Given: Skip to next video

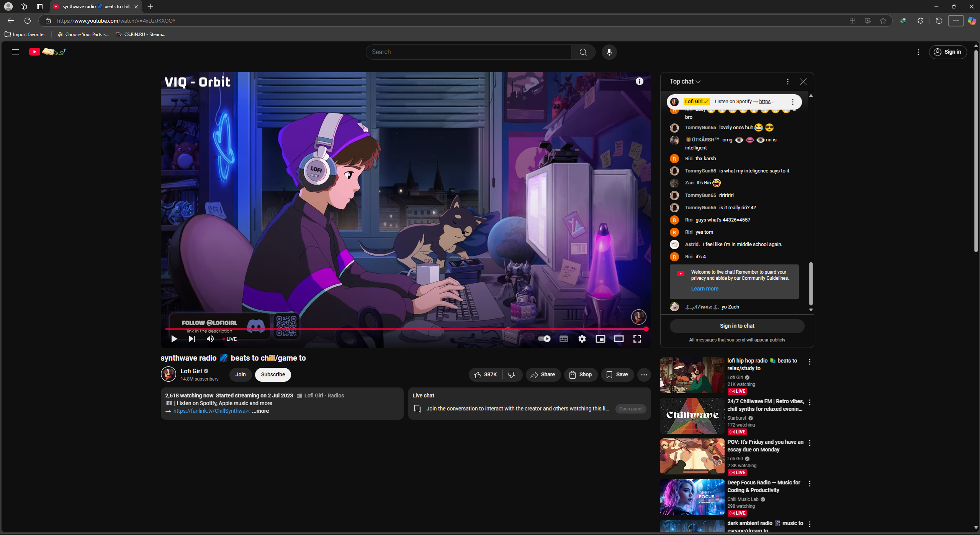Looking at the screenshot, I should point(192,339).
